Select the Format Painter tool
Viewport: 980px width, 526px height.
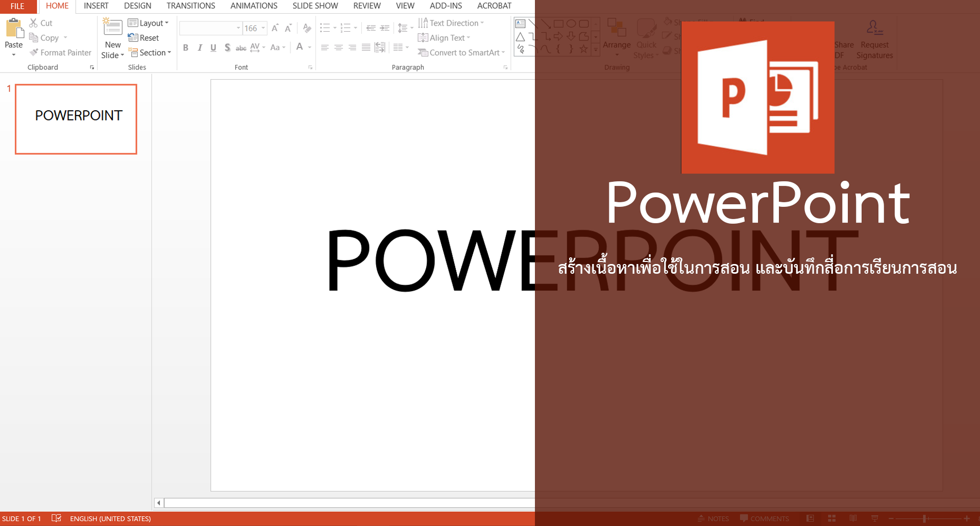click(x=60, y=53)
